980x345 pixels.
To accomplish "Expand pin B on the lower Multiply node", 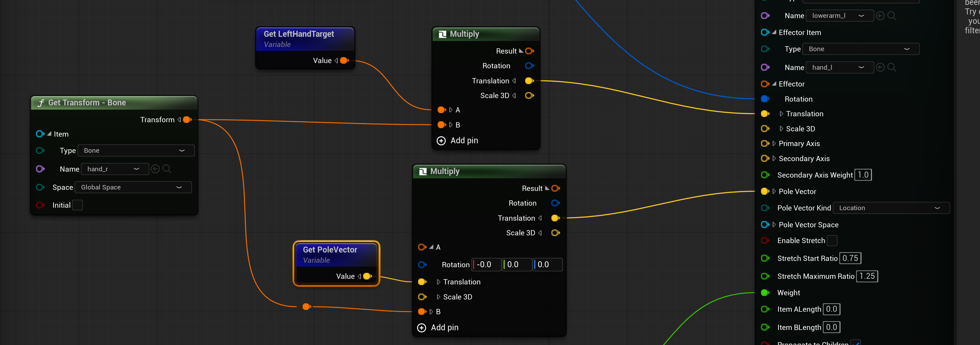I will pyautogui.click(x=431, y=311).
